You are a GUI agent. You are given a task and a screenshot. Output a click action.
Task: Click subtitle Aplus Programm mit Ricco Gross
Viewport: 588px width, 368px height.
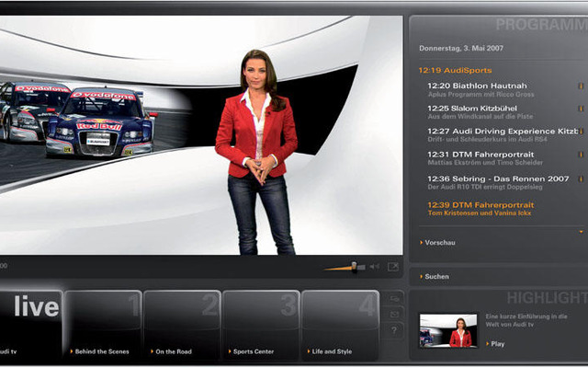coord(481,94)
